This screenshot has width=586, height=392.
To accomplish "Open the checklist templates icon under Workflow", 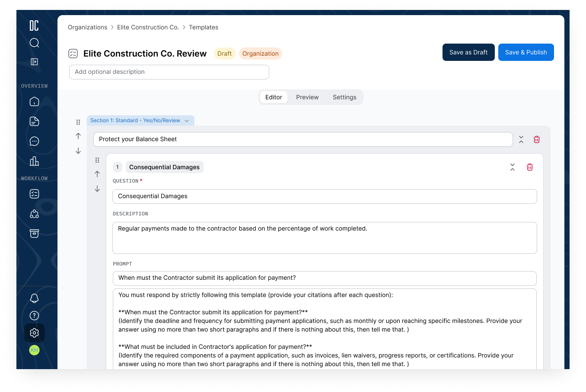I will click(x=34, y=194).
